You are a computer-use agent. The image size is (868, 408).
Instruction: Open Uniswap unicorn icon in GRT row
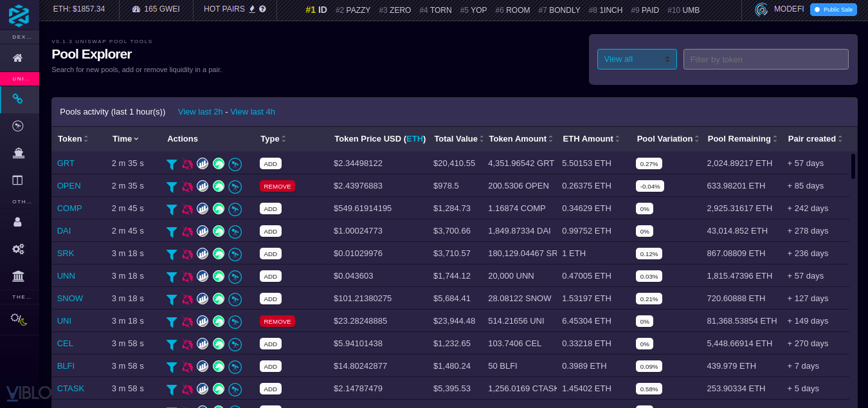tap(187, 164)
